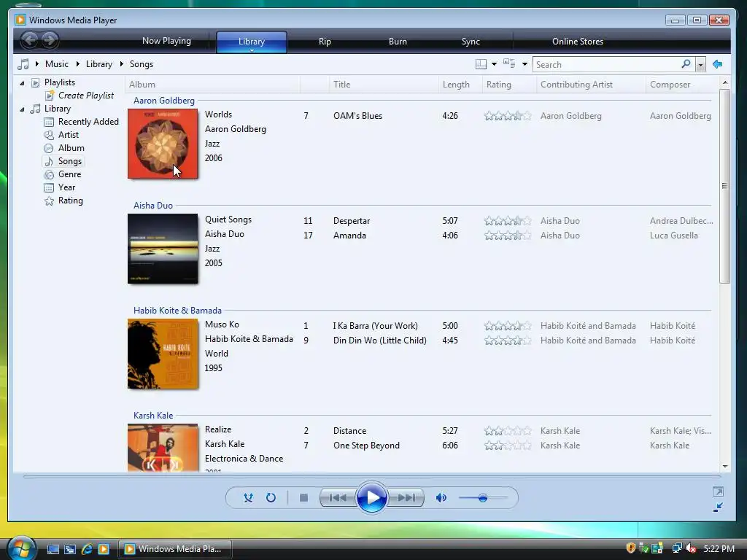Click the music category icon in breadcrumb
The width and height of the screenshot is (747, 560).
tap(23, 64)
